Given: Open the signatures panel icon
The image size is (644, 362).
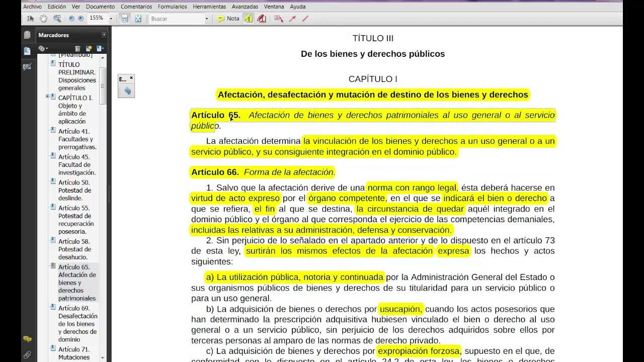Looking at the screenshot, I should (x=28, y=67).
